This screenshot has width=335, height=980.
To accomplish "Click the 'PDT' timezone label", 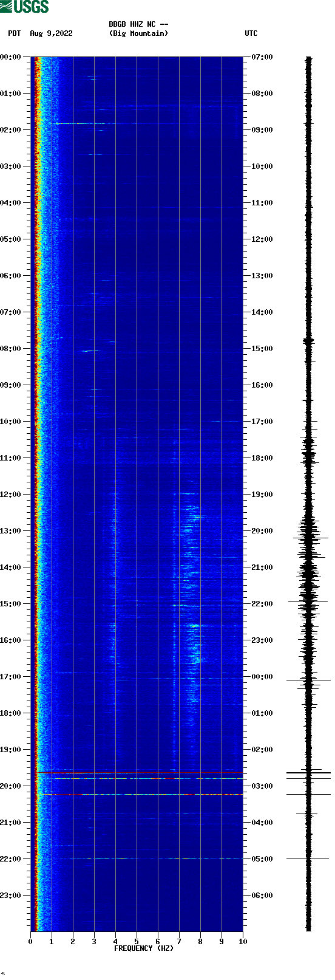I will [15, 33].
